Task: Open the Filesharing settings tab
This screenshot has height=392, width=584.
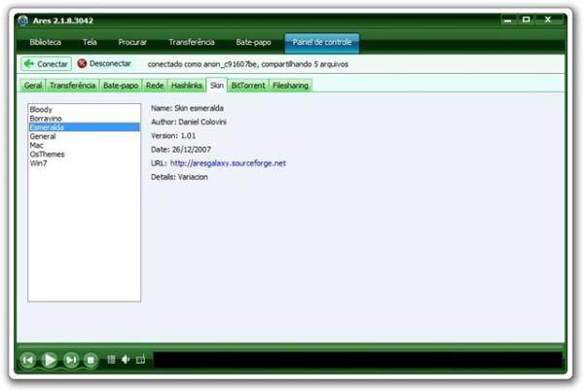Action: pos(290,86)
